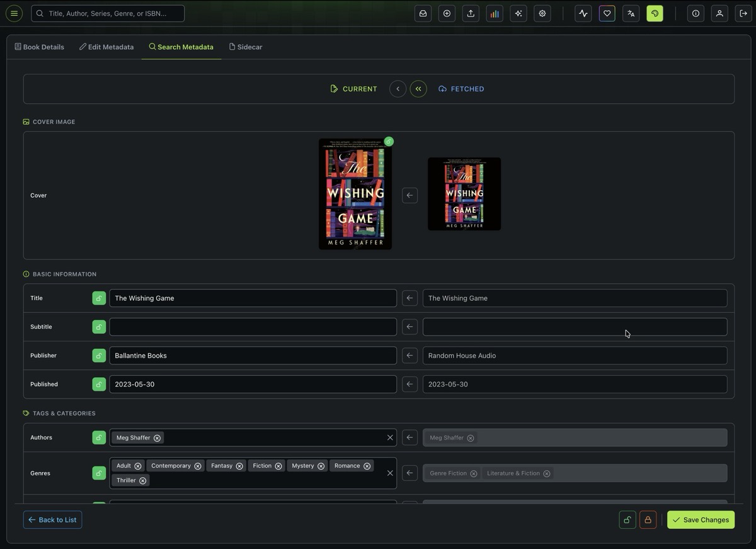This screenshot has width=756, height=549.
Task: Toggle the unlock-all button at the bottom
Action: (x=627, y=519)
